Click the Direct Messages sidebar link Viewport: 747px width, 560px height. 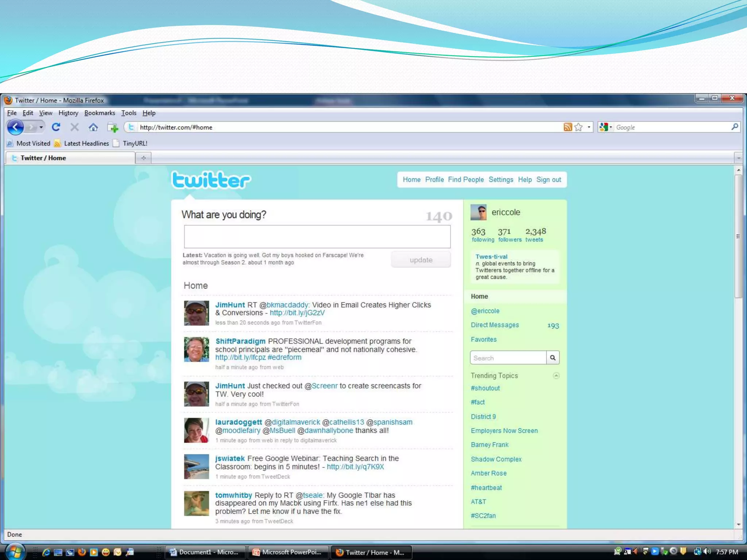495,325
